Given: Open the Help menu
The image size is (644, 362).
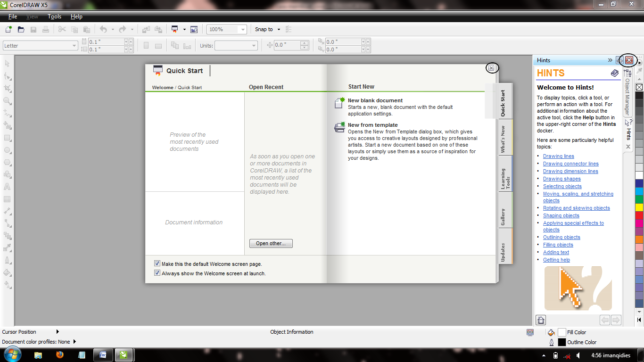Looking at the screenshot, I should tap(76, 16).
